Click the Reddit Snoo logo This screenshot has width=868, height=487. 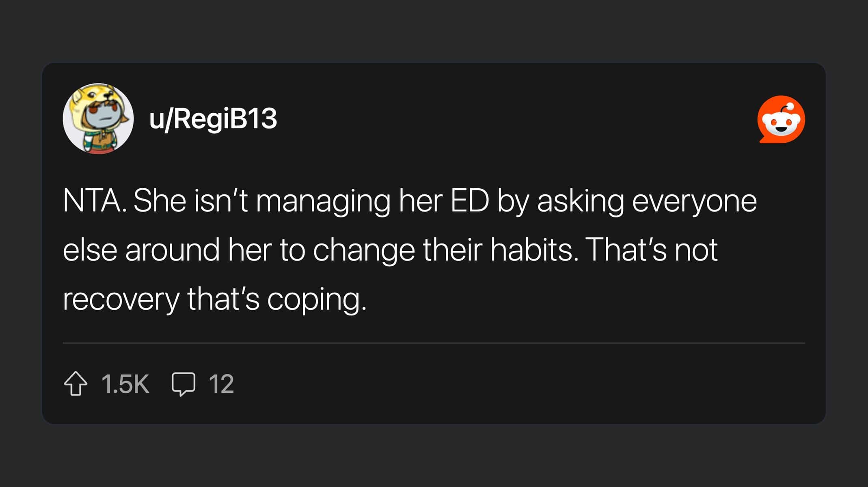781,119
